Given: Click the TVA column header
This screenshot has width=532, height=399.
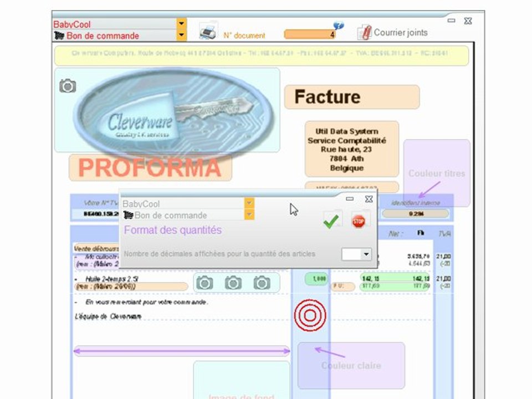Looking at the screenshot, I should click(x=444, y=233).
